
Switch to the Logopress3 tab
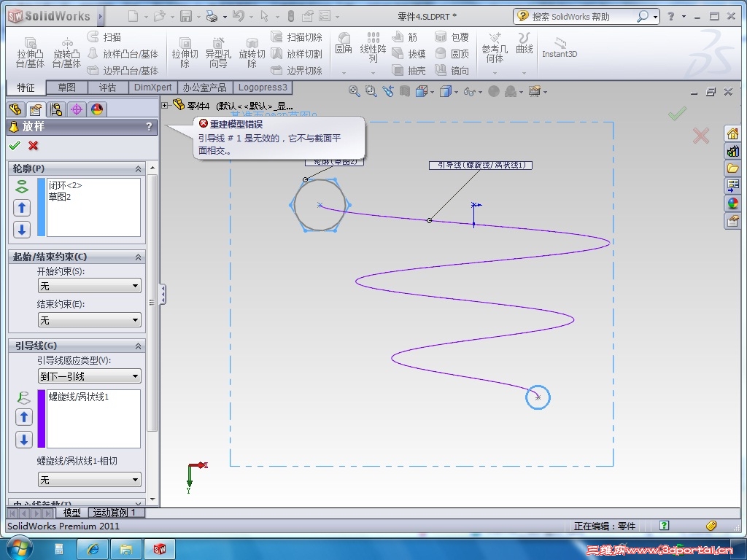click(263, 87)
